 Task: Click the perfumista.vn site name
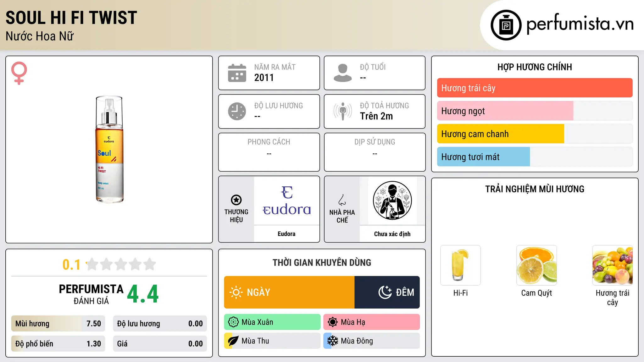coord(580,24)
